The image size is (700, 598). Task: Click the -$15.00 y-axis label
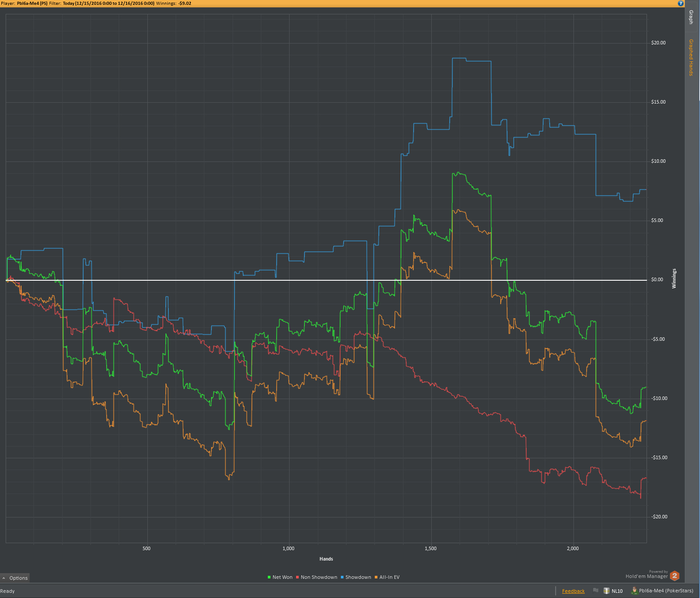point(658,457)
